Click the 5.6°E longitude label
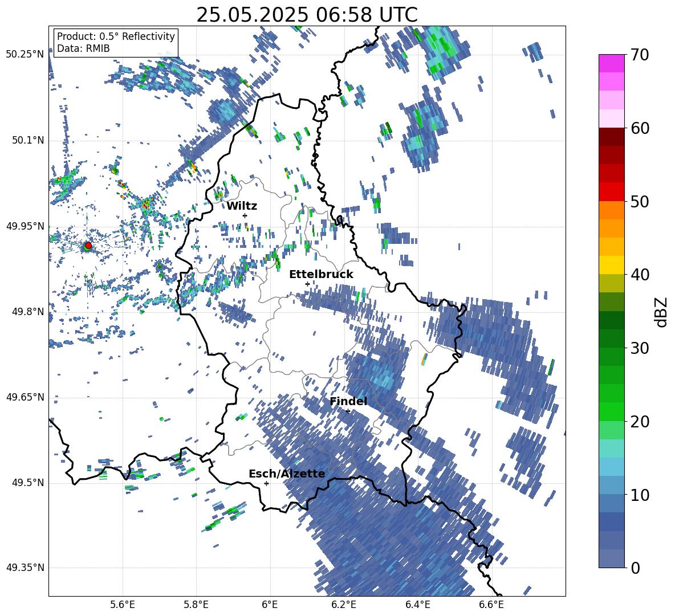The height and width of the screenshot is (616, 675). tap(123, 605)
